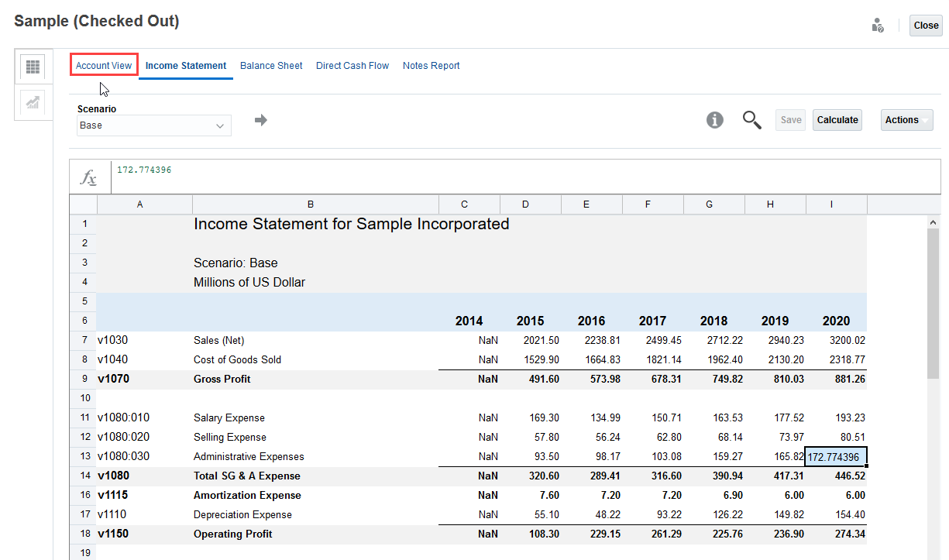Select the Account View tab
The image size is (949, 560).
(104, 65)
